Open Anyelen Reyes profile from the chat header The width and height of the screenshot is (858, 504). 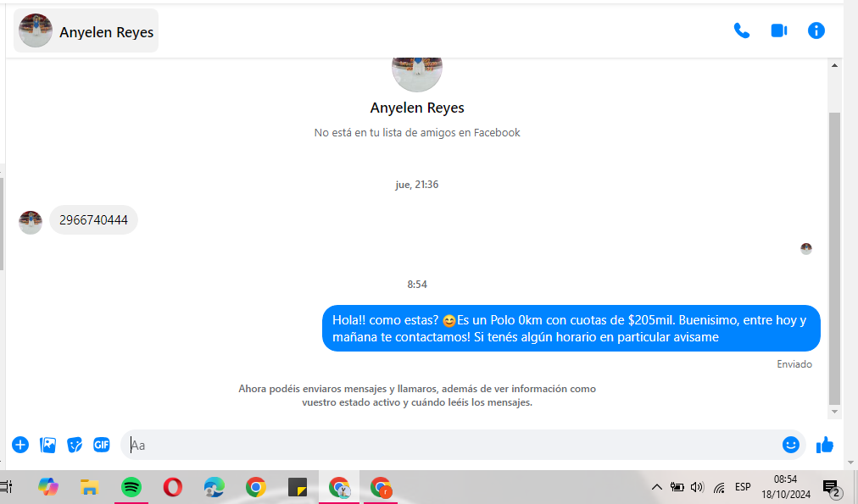(x=86, y=31)
